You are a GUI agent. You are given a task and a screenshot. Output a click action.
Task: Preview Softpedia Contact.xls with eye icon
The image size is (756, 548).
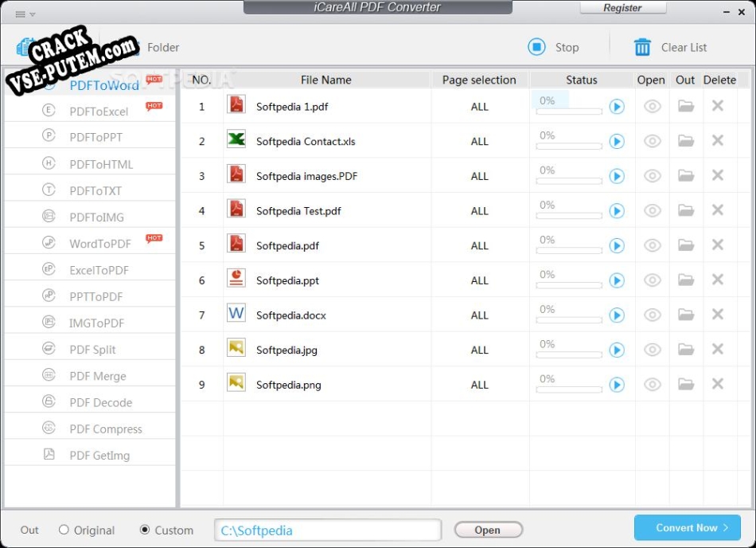pyautogui.click(x=653, y=141)
